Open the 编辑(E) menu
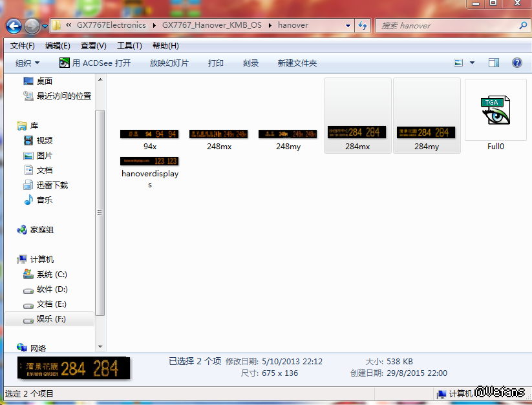This screenshot has height=405, width=532. (58, 46)
